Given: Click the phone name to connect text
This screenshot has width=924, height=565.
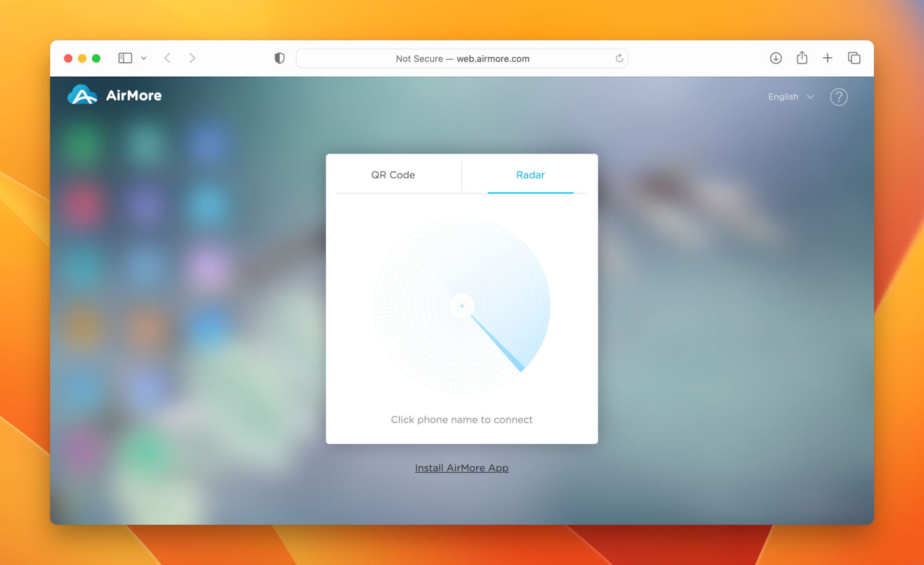Looking at the screenshot, I should pos(461,420).
